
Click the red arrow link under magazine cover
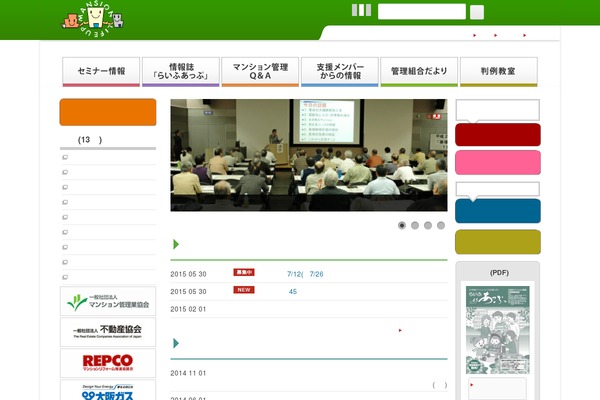point(472,385)
